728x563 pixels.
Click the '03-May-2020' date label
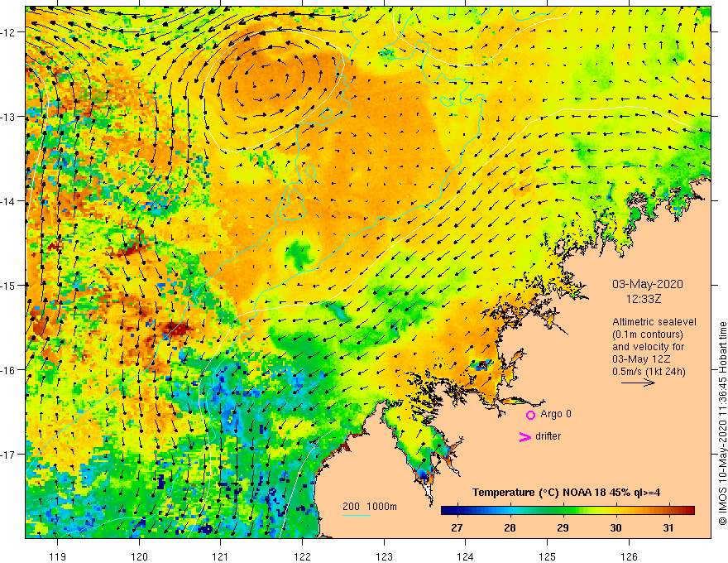pos(648,284)
